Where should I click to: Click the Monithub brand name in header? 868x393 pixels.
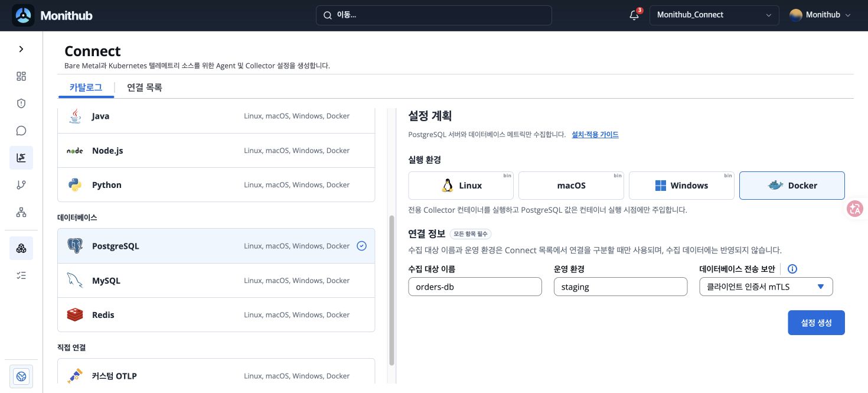(66, 16)
